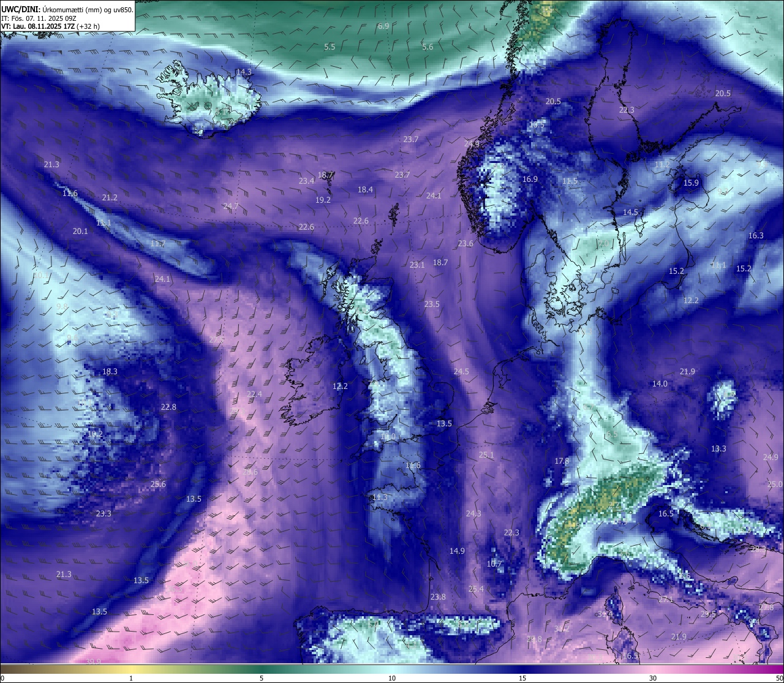Click the 24.1 value in the Atlantic

click(x=162, y=279)
